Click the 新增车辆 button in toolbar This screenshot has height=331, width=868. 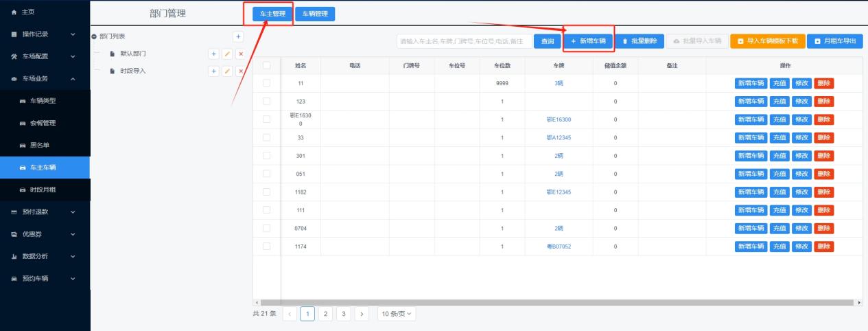588,41
